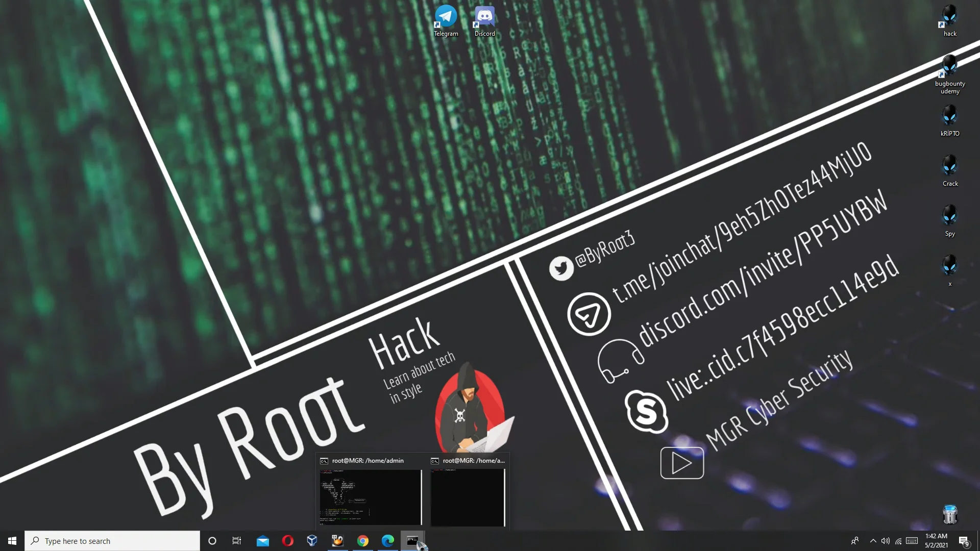This screenshot has width=980, height=551.
Task: Open the Telegram desktop shortcut
Action: (446, 21)
